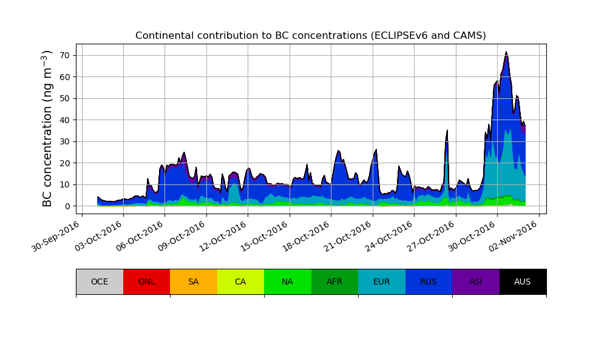607x364 pixels.
Task: Click the purple ASI legend swatch
Action: click(475, 281)
